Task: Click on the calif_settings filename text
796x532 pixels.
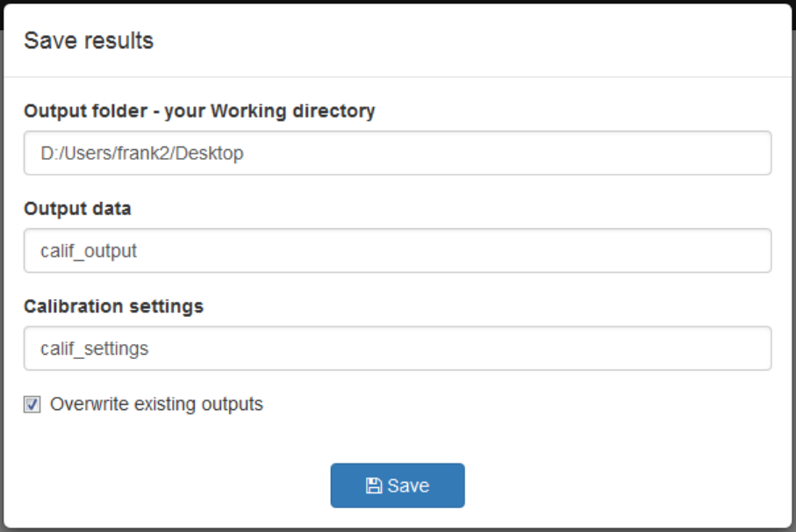Action: click(95, 349)
